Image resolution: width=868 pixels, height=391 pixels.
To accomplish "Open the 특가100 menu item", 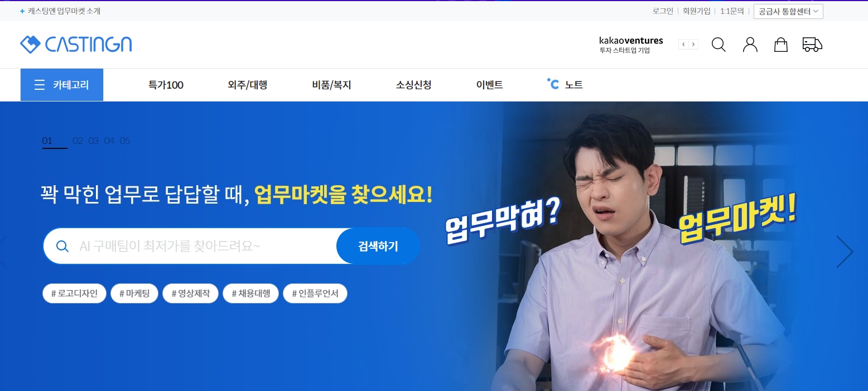I will point(166,85).
